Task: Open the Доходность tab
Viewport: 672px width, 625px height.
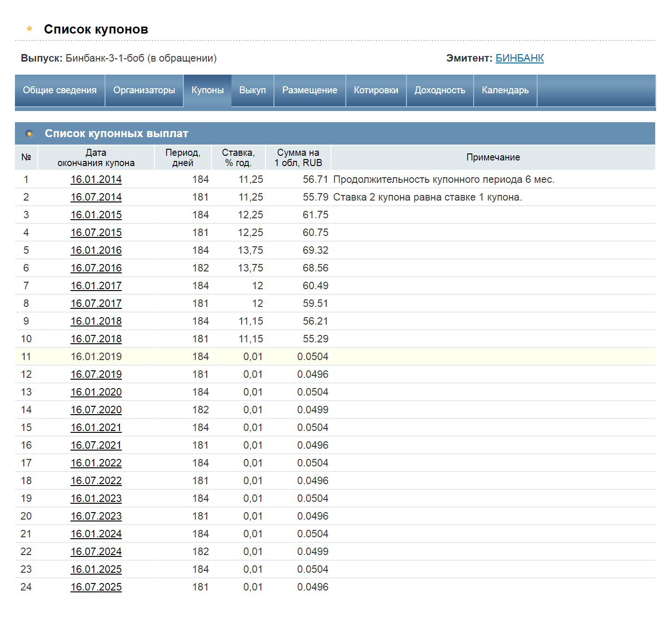Action: (440, 90)
